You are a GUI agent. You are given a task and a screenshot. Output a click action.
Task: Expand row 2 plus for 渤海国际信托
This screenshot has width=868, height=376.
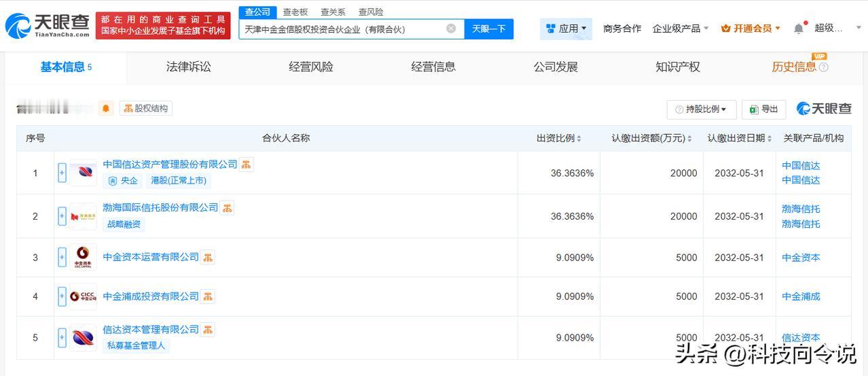(62, 216)
